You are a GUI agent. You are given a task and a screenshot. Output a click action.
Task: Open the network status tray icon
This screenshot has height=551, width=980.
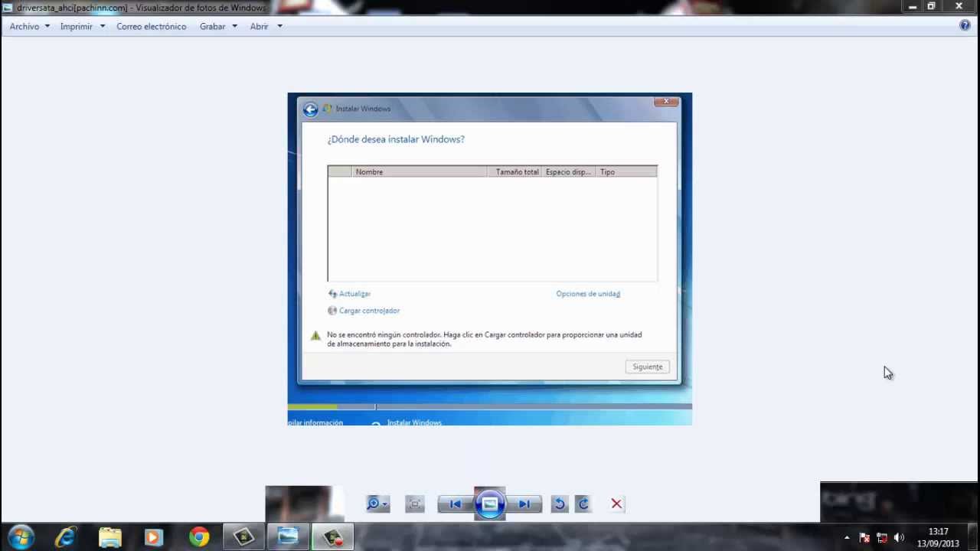click(882, 537)
